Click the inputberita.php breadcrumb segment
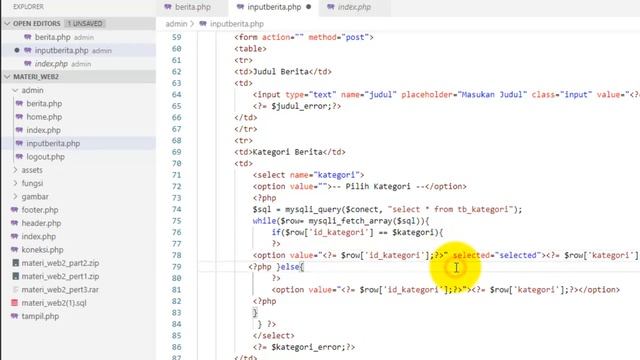The image size is (640, 360). click(237, 24)
